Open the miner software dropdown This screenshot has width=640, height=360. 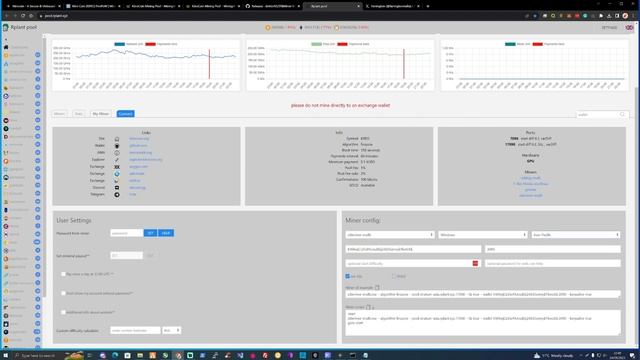tap(390, 235)
